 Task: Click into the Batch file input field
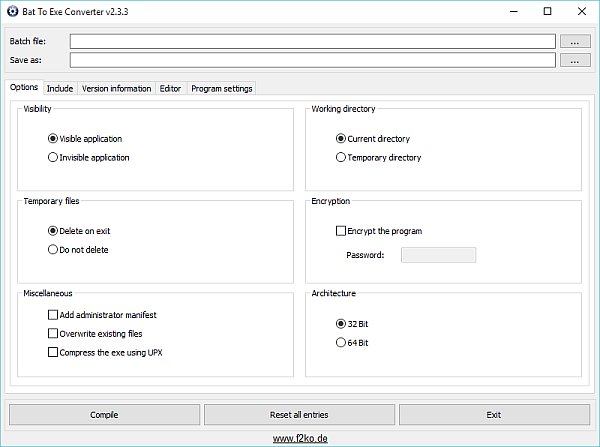312,42
